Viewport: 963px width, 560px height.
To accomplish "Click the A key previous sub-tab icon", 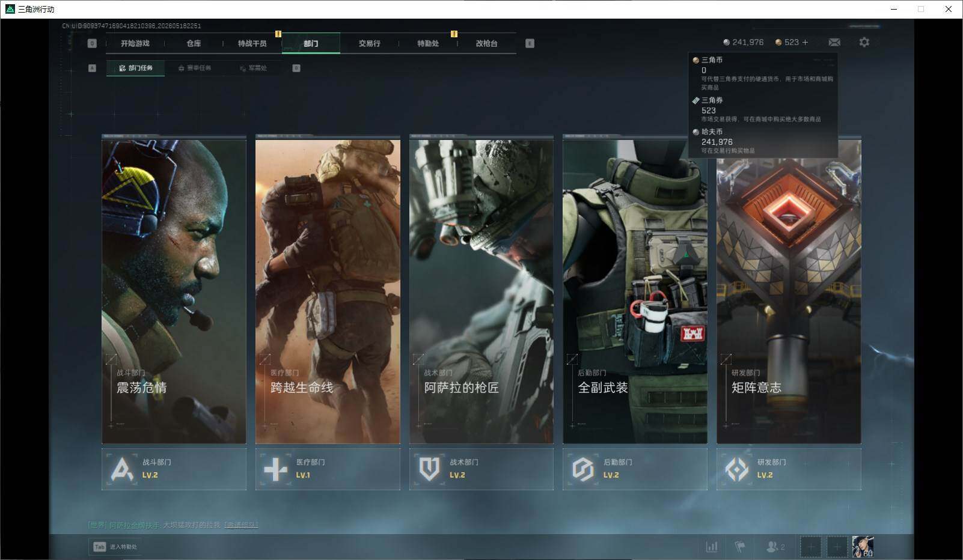I will pos(92,68).
